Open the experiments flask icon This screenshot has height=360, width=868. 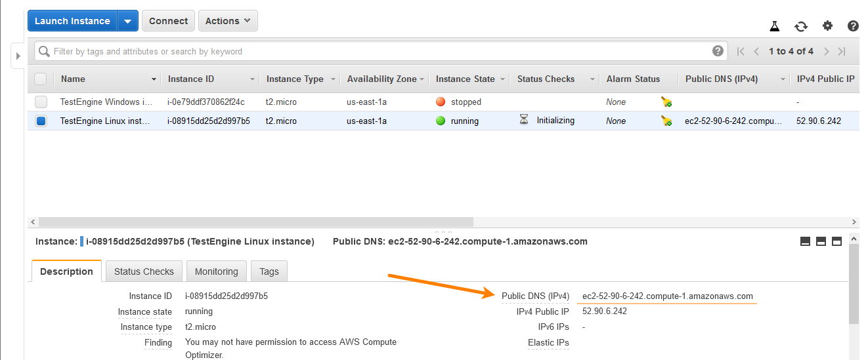pos(775,26)
